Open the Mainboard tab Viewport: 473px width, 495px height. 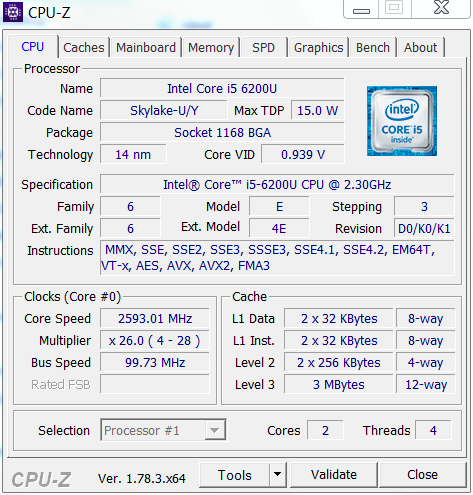click(x=146, y=47)
